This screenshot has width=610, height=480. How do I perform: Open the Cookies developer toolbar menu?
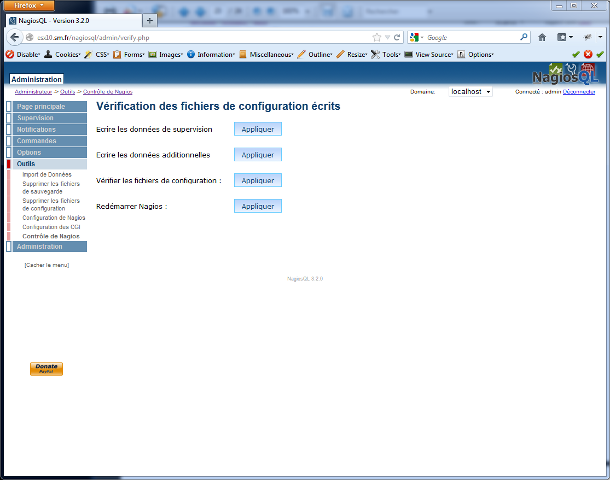click(x=62, y=54)
